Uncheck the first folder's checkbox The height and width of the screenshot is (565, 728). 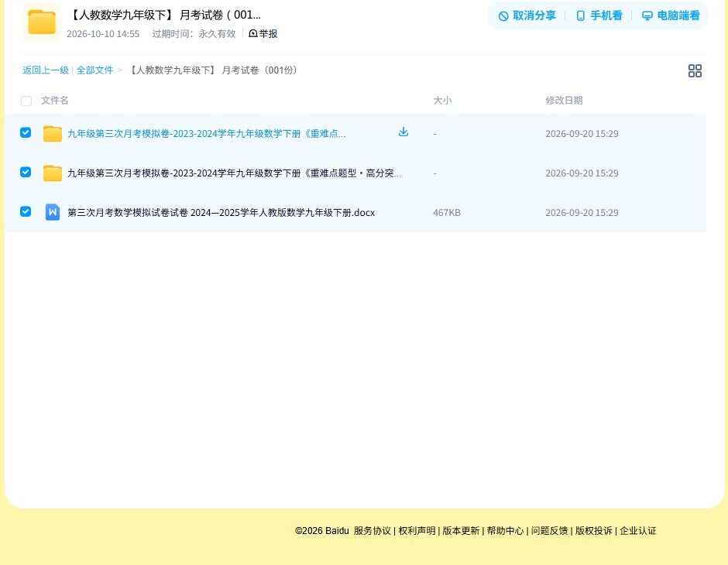(x=26, y=132)
